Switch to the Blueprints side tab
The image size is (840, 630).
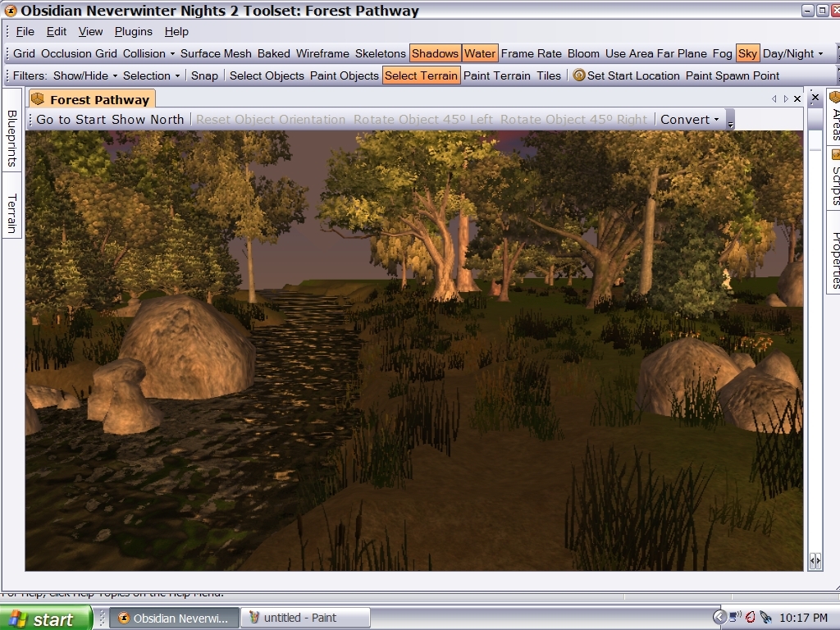[11, 139]
